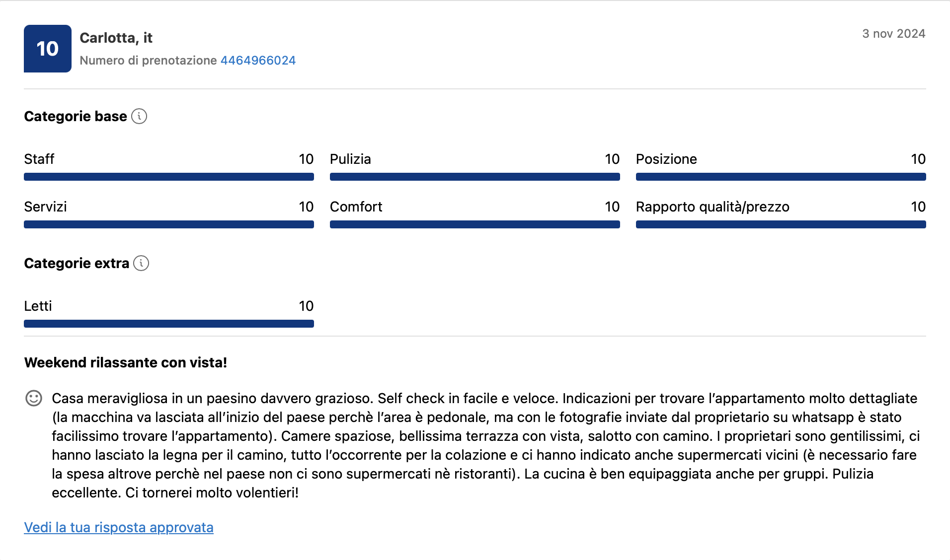Open booking number 4464966024
The width and height of the screenshot is (950, 560).
(x=257, y=60)
